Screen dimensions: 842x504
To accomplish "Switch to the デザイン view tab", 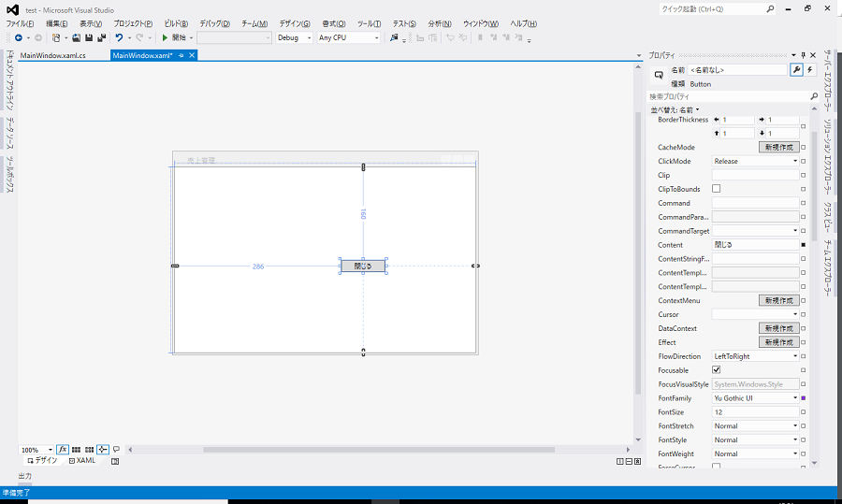I will coord(42,461).
